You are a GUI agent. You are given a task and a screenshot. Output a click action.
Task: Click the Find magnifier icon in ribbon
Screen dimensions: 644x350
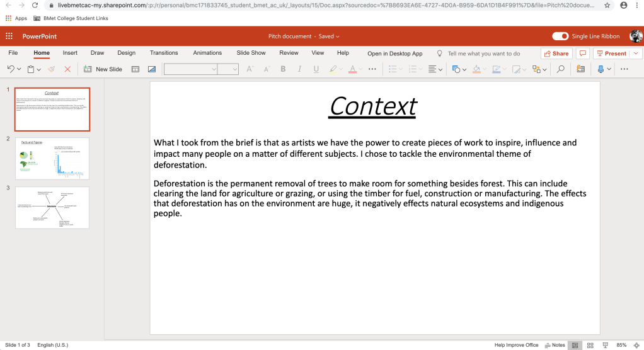(x=560, y=69)
